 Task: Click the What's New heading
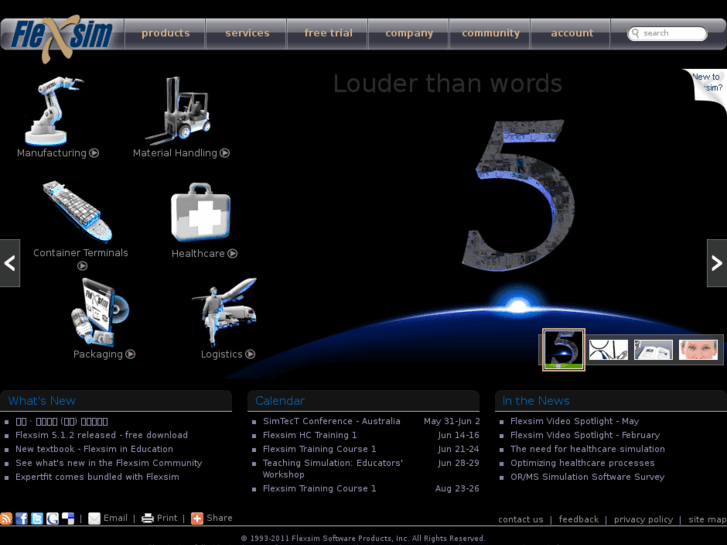point(42,401)
